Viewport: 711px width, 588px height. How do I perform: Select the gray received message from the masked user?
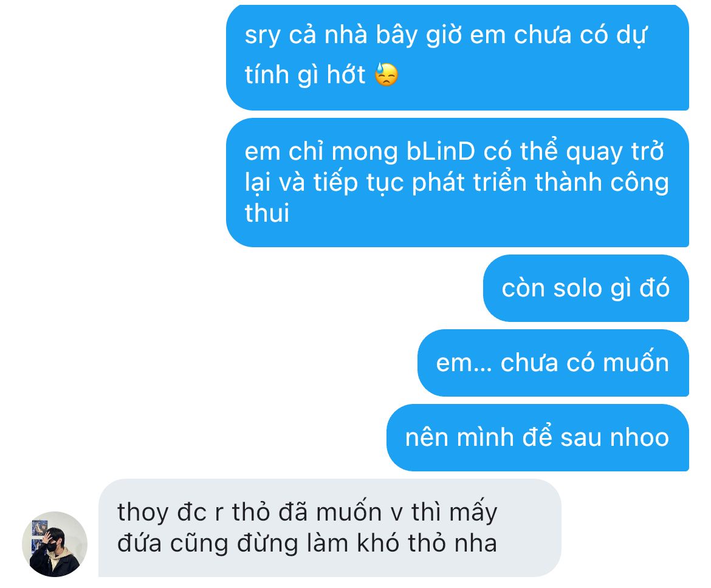click(x=329, y=528)
